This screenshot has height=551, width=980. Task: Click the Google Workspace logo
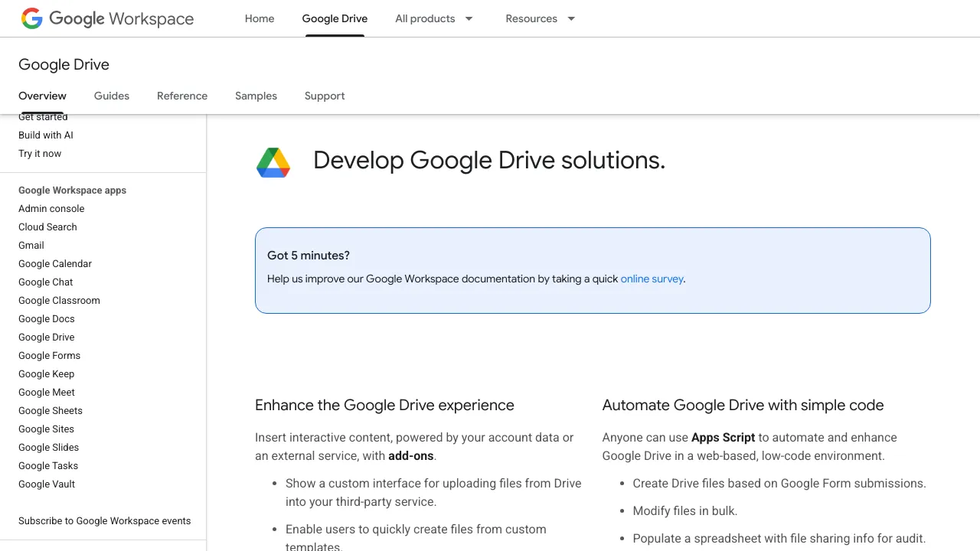[107, 18]
